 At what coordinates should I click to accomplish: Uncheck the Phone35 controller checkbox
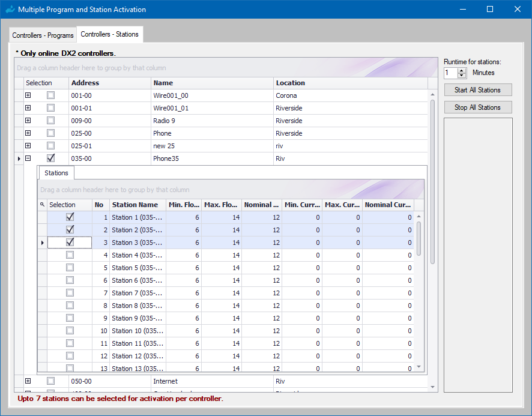pos(50,158)
